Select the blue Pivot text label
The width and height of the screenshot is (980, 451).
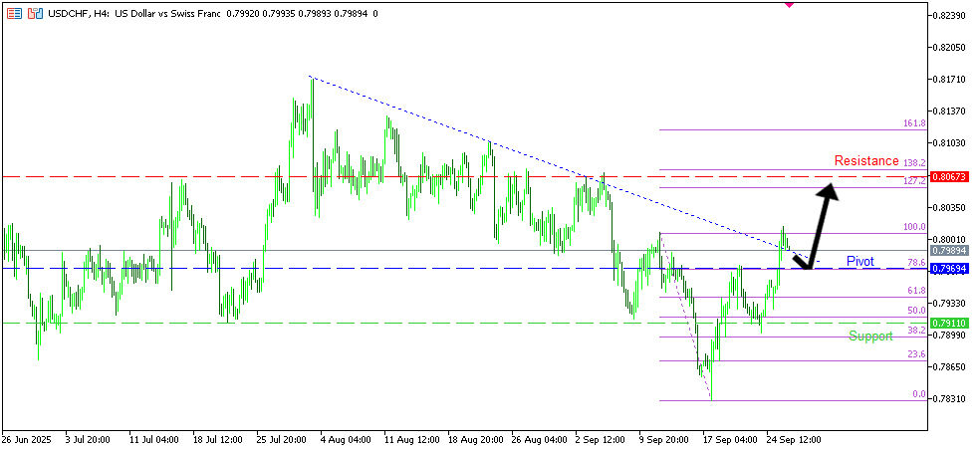point(859,261)
